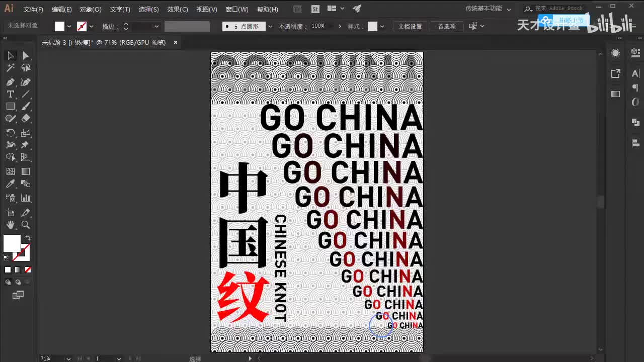
Task: Open stroke color dropdown in control bar
Action: coord(91,26)
